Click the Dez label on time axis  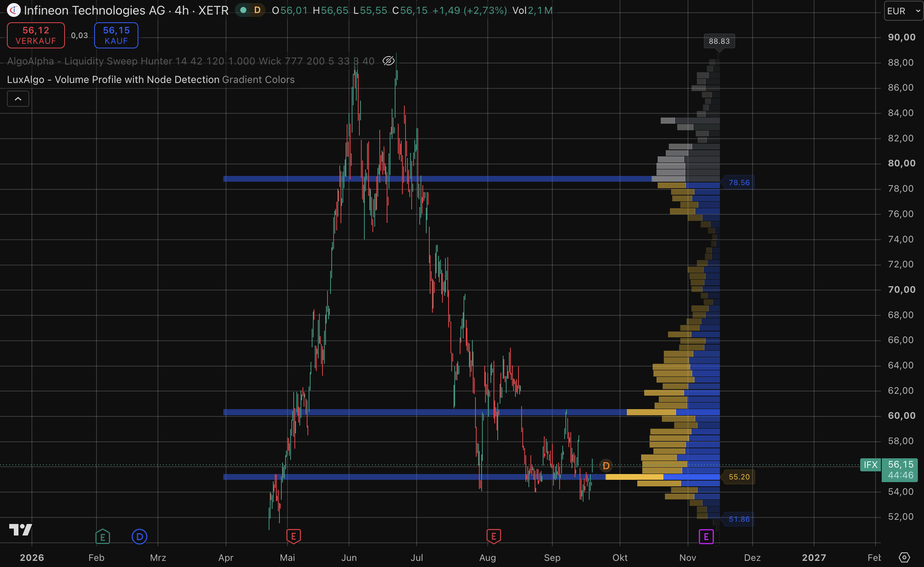(x=752, y=558)
